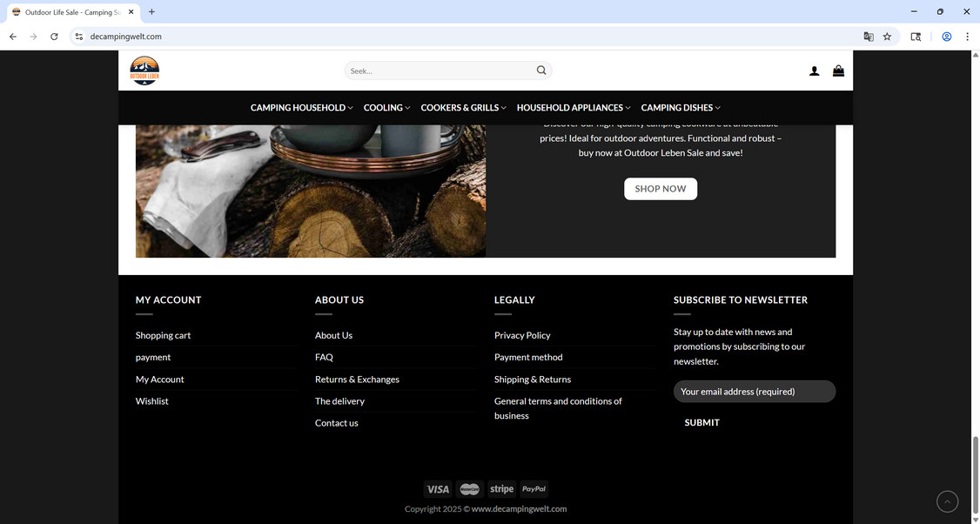The height and width of the screenshot is (524, 980).
Task: Open the search magnifier icon
Action: click(540, 70)
